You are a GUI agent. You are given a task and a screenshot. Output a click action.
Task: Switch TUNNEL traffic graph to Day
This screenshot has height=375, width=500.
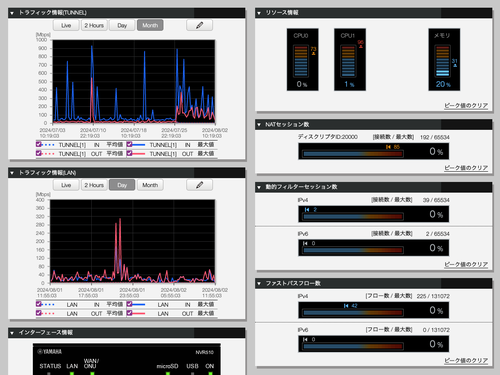[x=122, y=25]
